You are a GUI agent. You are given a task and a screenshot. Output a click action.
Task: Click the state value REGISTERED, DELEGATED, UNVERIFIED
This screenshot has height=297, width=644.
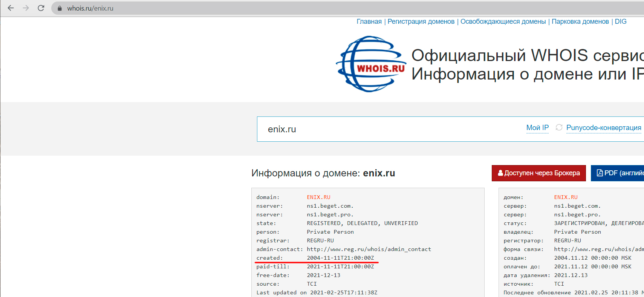(362, 223)
